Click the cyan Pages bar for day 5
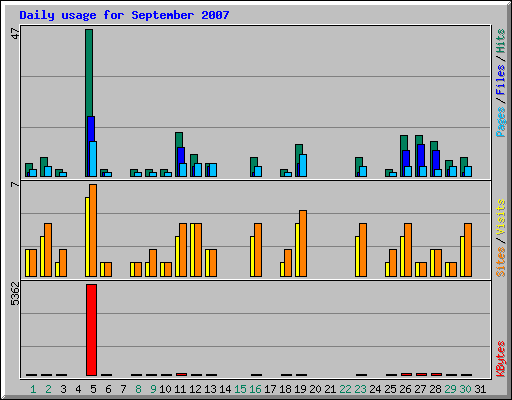 tap(93, 159)
